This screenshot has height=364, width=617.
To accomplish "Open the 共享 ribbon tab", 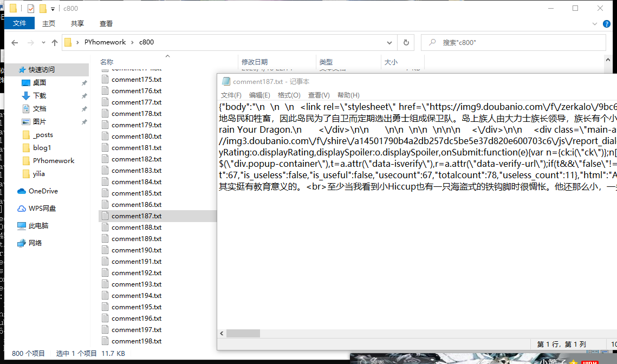I will point(77,24).
